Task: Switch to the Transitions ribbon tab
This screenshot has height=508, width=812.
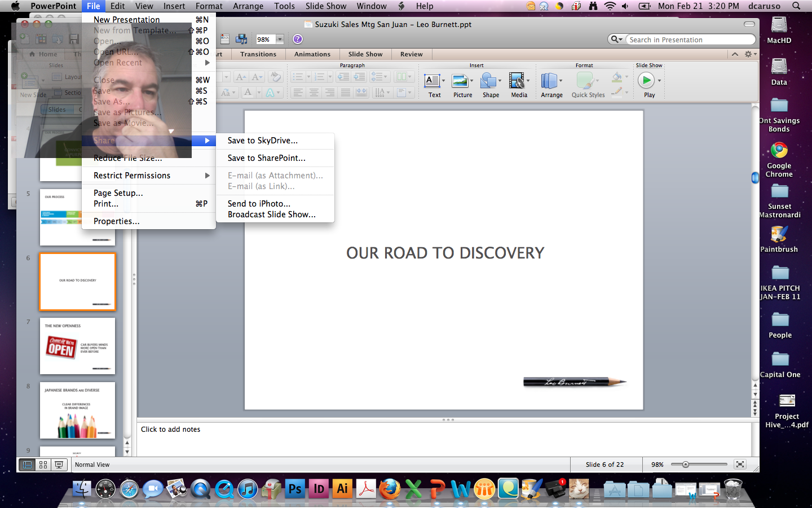Action: [258, 54]
